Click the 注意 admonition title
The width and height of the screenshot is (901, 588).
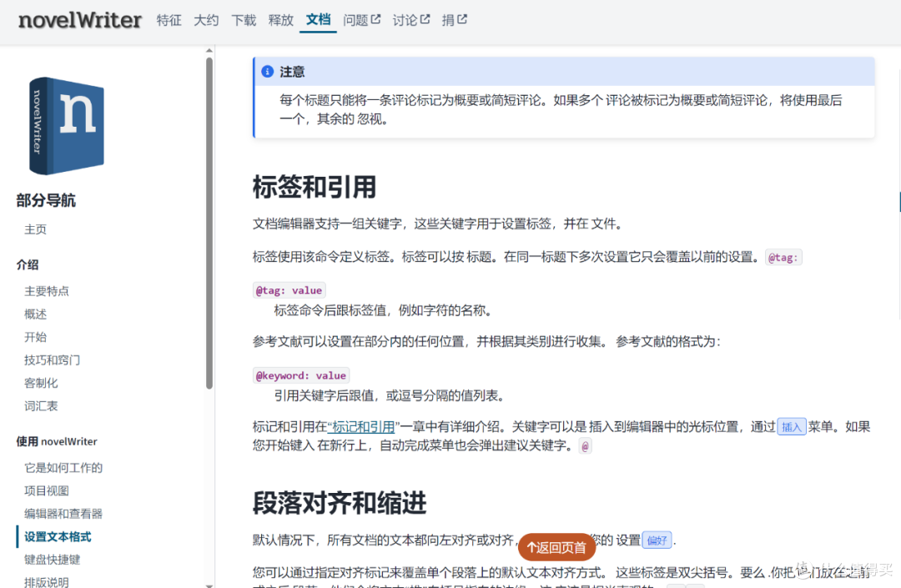(292, 72)
